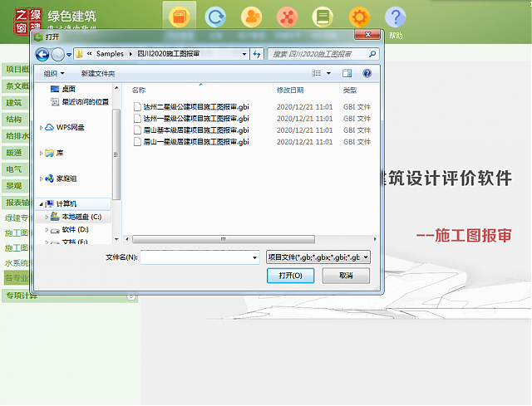The image size is (532, 406).
Task: Open the 帮助 help question mark icon
Action: click(x=396, y=17)
